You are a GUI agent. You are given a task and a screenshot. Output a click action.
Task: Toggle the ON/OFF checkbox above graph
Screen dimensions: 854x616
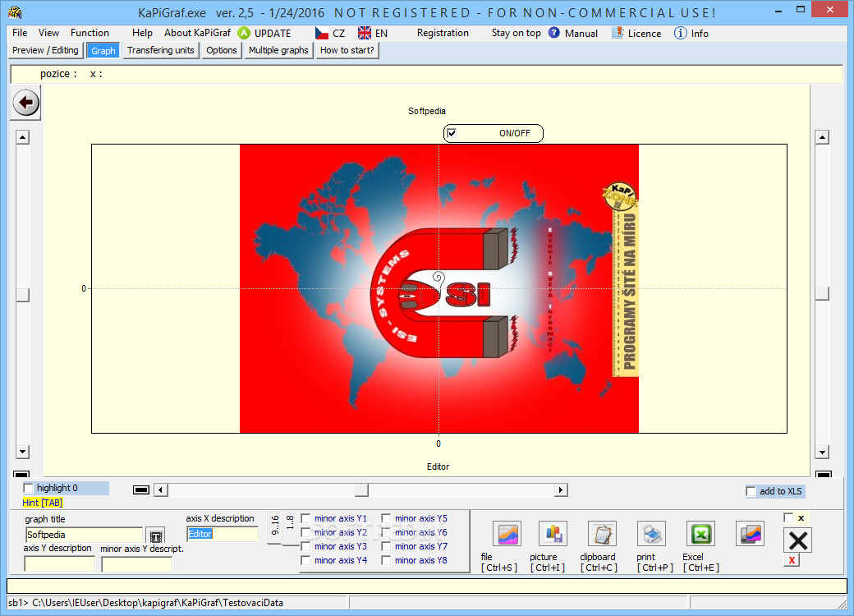[452, 132]
